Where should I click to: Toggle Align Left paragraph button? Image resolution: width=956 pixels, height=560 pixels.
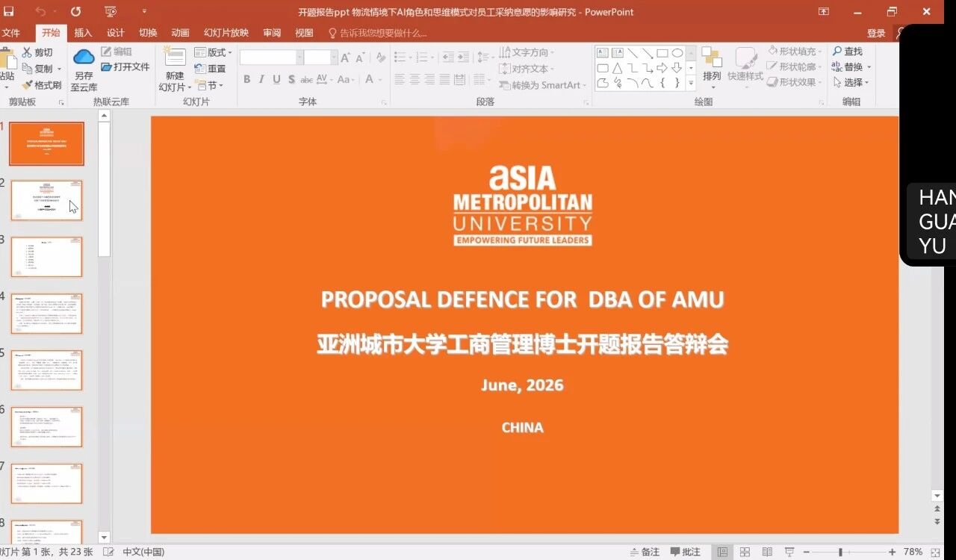(x=400, y=80)
